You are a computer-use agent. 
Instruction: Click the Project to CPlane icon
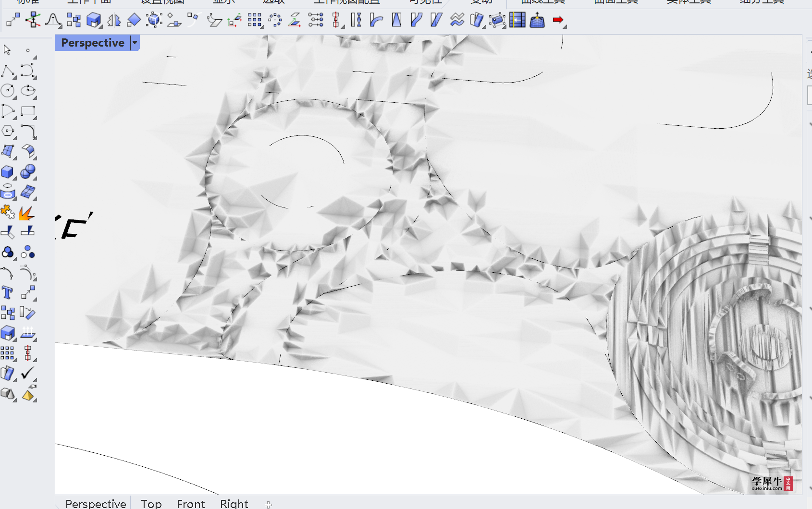(295, 20)
